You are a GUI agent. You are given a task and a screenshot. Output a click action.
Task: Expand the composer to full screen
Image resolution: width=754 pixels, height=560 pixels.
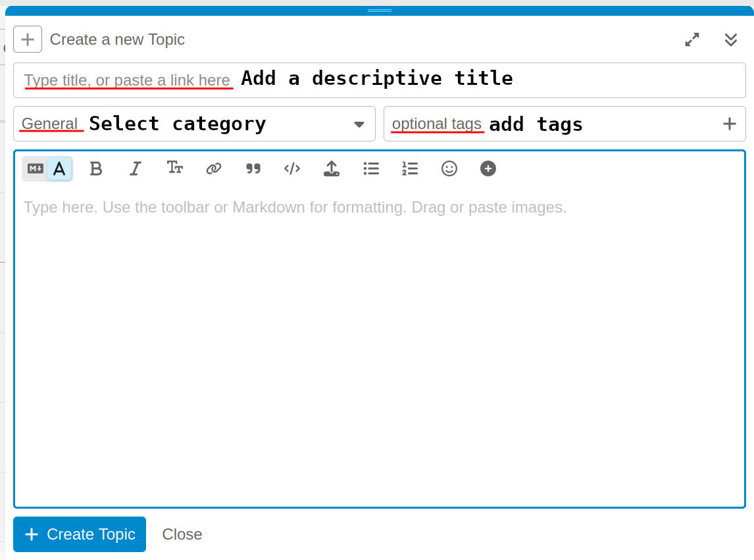(692, 39)
